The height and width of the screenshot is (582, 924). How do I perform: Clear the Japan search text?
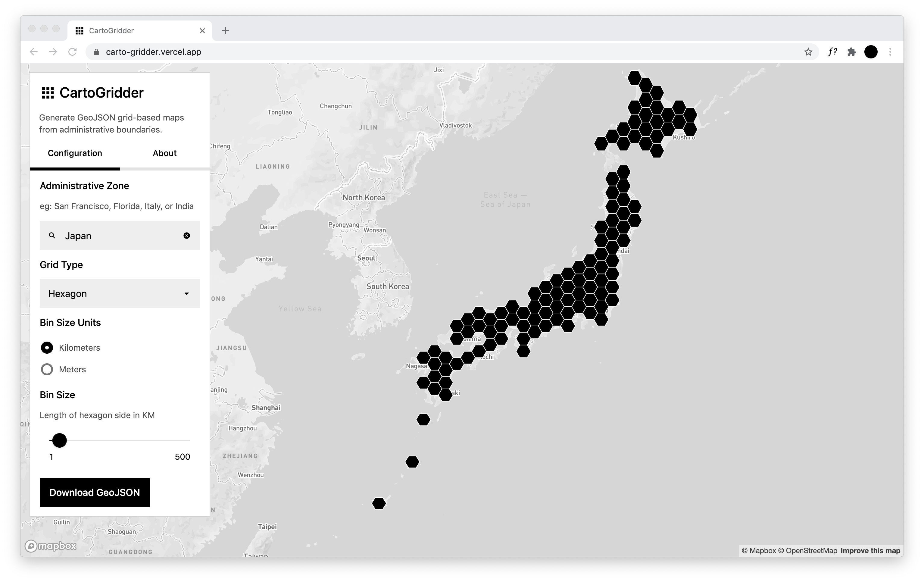click(x=186, y=236)
